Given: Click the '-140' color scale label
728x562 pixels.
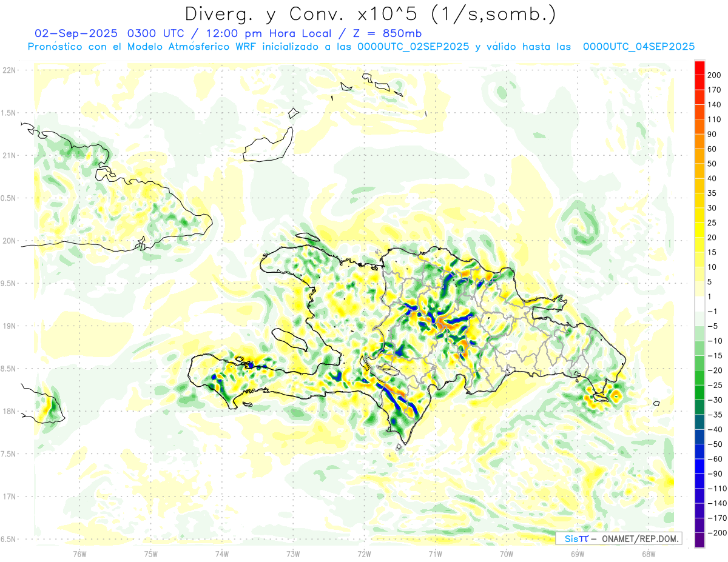Looking at the screenshot, I should (x=716, y=503).
